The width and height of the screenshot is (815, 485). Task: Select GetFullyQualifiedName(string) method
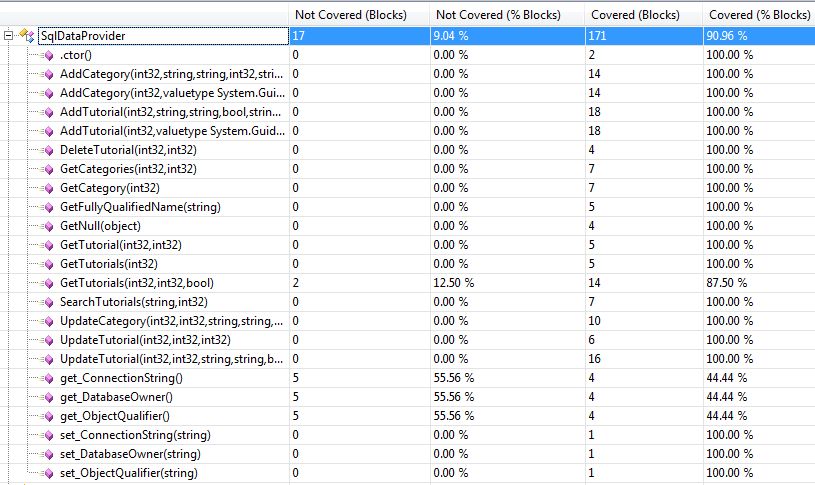pyautogui.click(x=140, y=207)
